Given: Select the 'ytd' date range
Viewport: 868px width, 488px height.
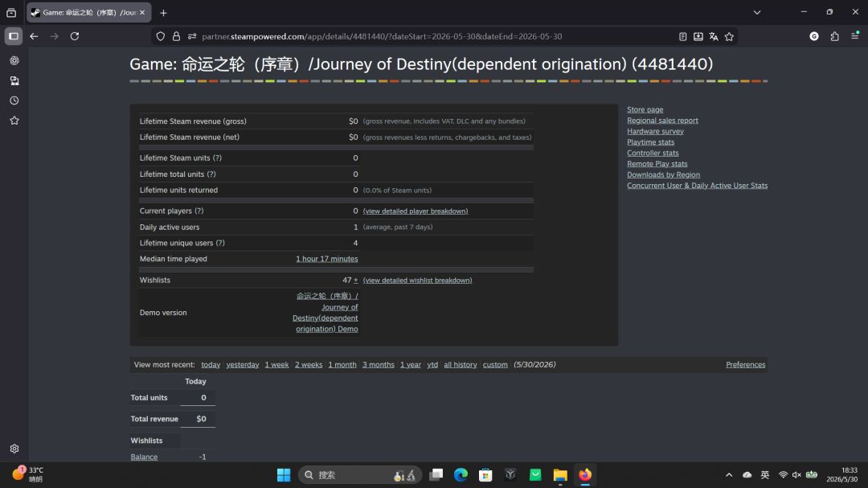Looking at the screenshot, I should 432,364.
